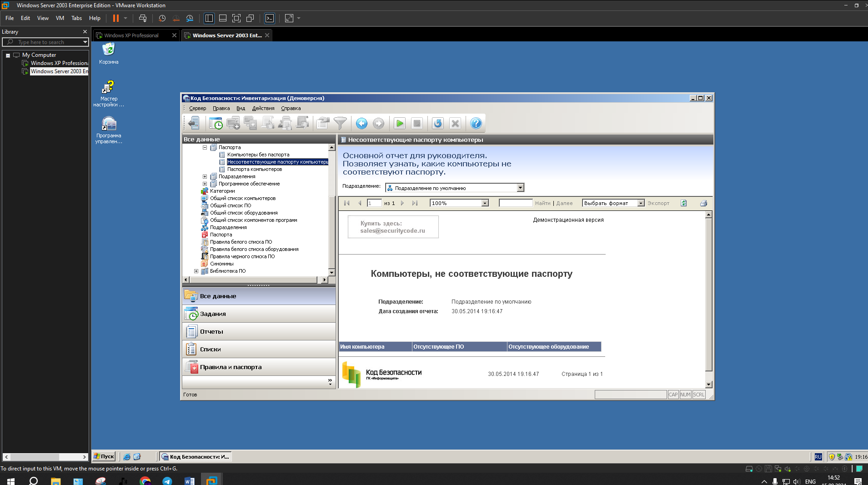Image resolution: width=868 pixels, height=485 pixels.
Task: Open the Подразделение dropdown
Action: (x=520, y=188)
